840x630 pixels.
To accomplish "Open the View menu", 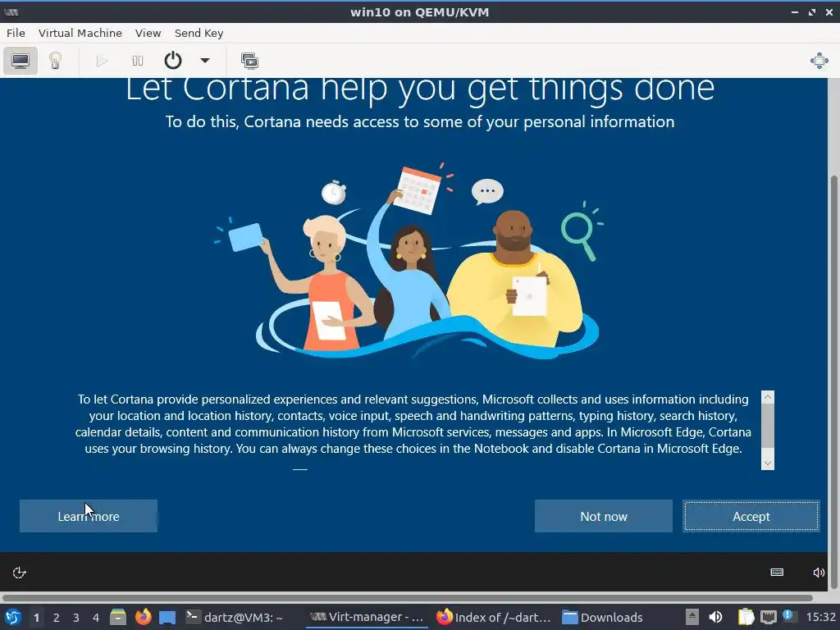I will click(x=148, y=33).
